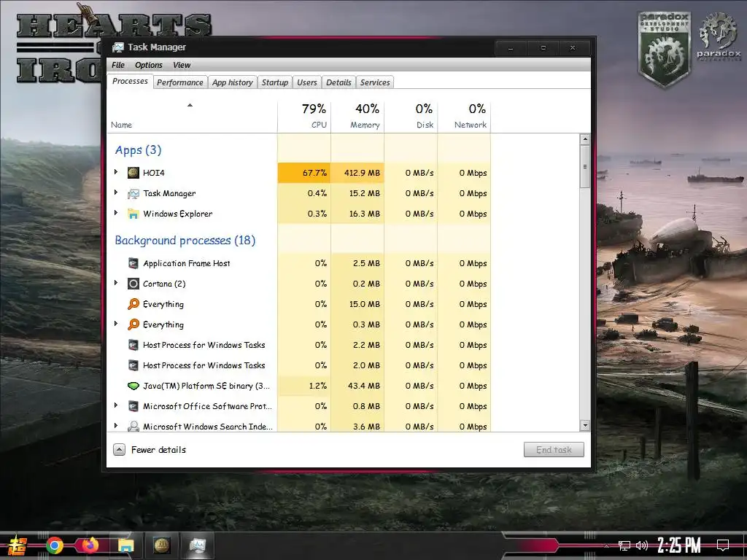This screenshot has width=747, height=560.
Task: Click the End task button
Action: 554,449
